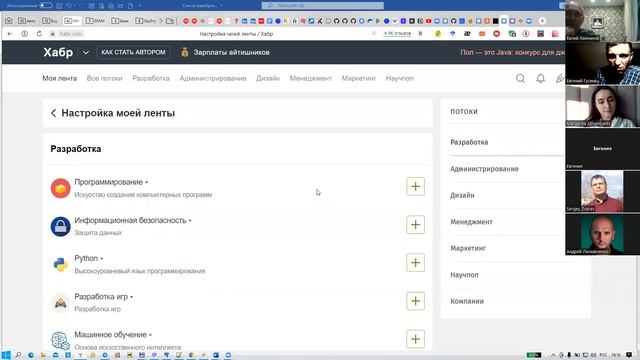Open a new browser tab with plus

pyautogui.click(x=542, y=21)
